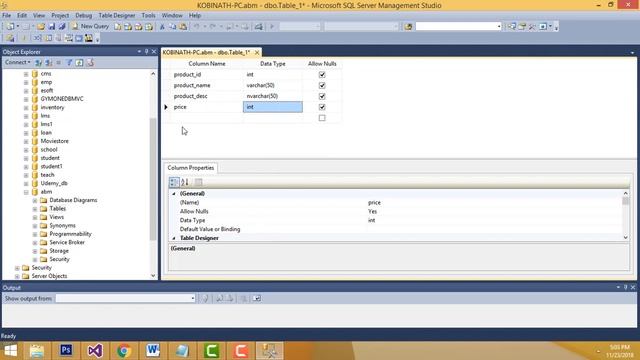Viewport: 640px width, 360px height.
Task: Generate change script icon in Table Designer toolbar
Action: click(x=10, y=38)
